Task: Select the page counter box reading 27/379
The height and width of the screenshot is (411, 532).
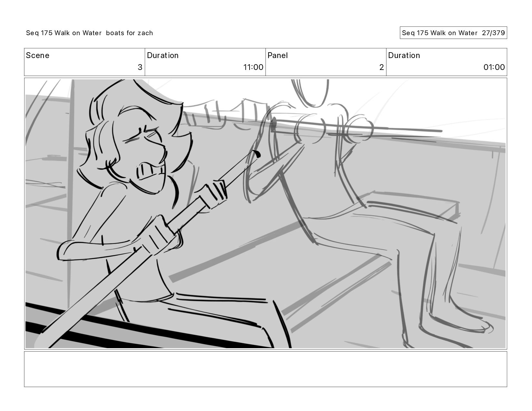Action: (x=453, y=33)
